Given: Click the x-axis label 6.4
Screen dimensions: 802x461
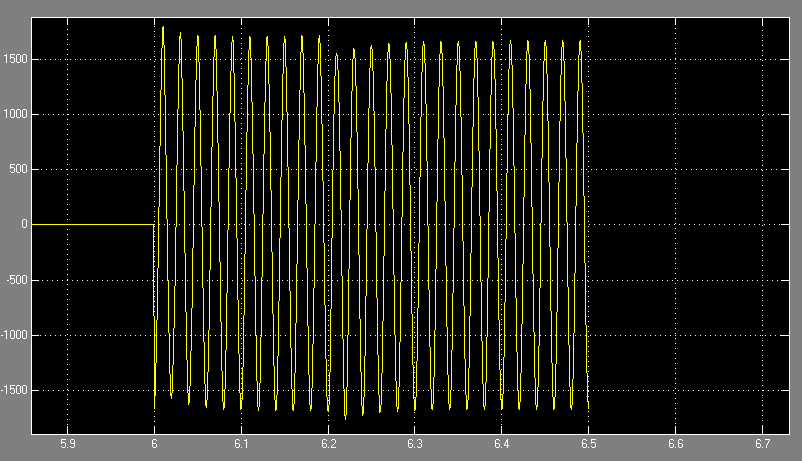Looking at the screenshot, I should [502, 444].
